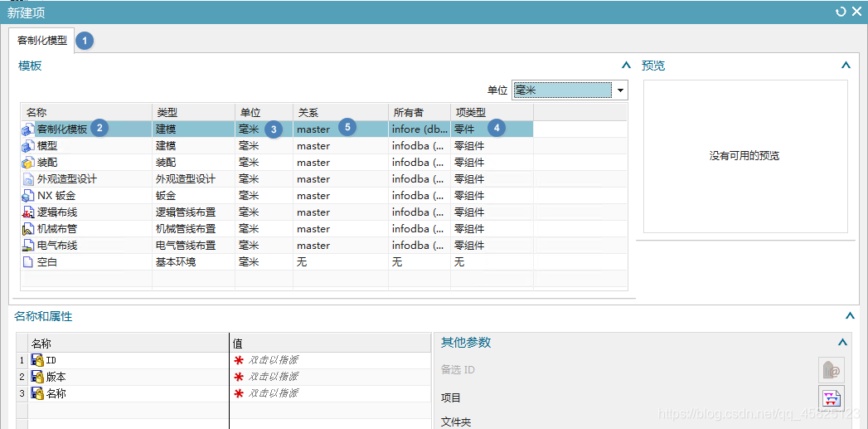868x429 pixels.
Task: Sort templates by 类型 column header
Action: [x=194, y=113]
